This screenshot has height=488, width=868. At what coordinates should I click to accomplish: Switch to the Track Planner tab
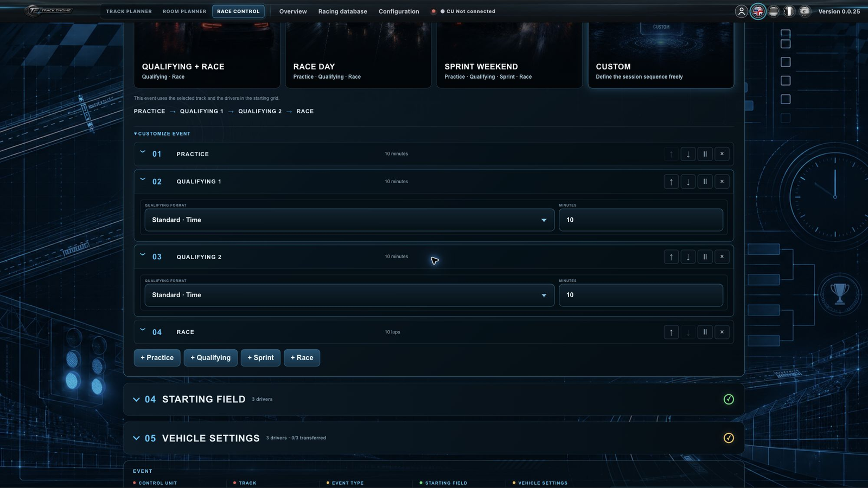coord(129,11)
